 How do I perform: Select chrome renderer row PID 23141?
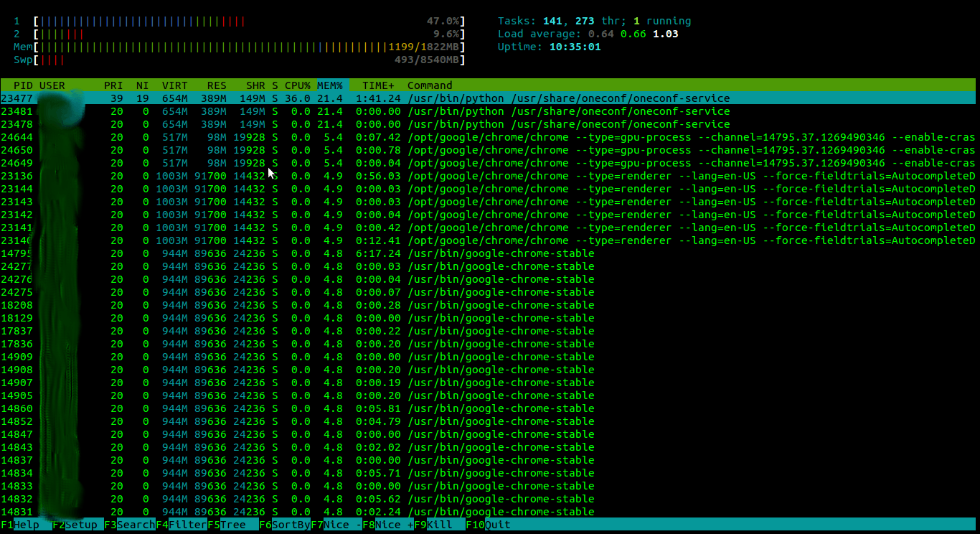click(488, 228)
